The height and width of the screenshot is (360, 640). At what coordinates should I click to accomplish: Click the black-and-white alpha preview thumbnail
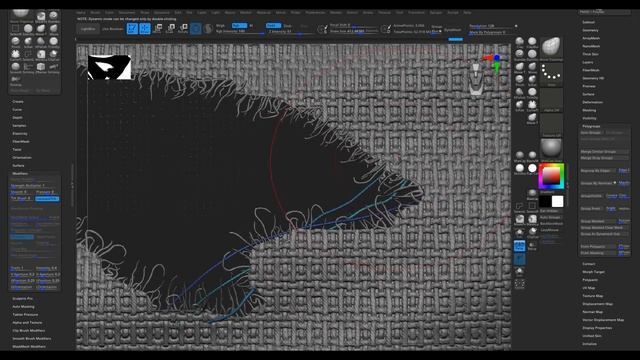click(x=109, y=67)
